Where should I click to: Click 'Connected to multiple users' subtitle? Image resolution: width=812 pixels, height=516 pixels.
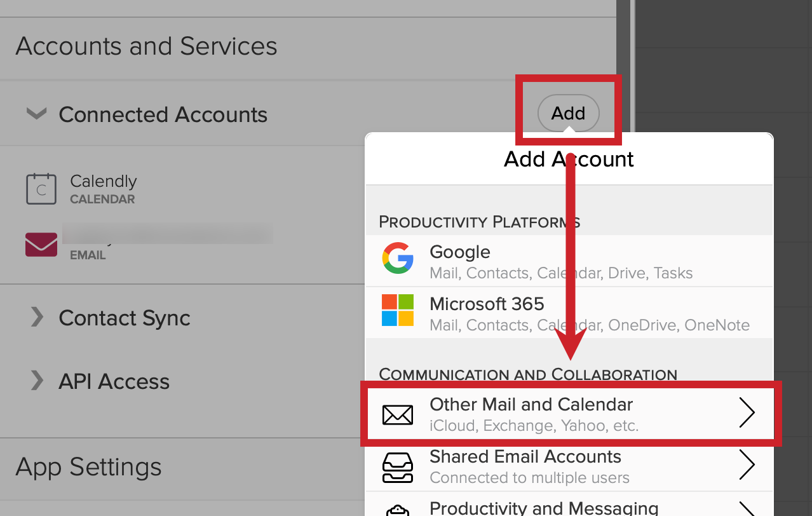click(529, 478)
